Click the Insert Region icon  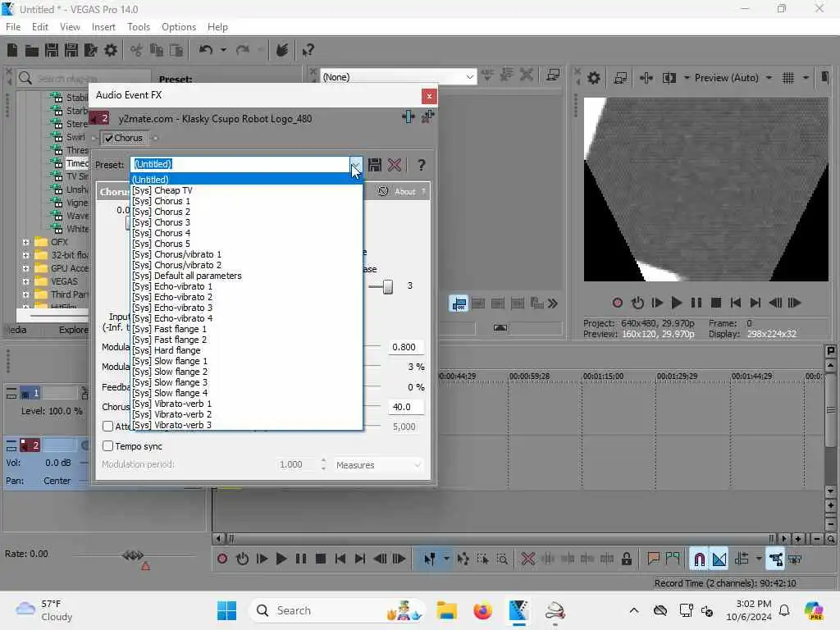(673, 559)
